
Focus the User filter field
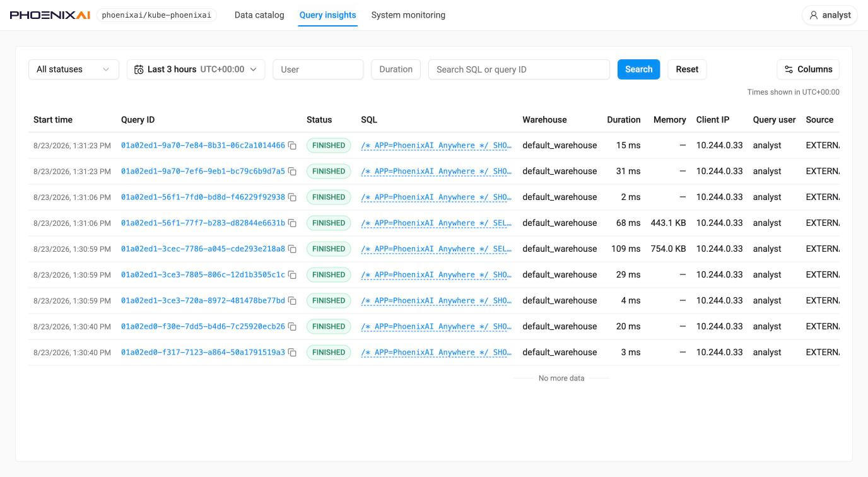[x=318, y=69]
